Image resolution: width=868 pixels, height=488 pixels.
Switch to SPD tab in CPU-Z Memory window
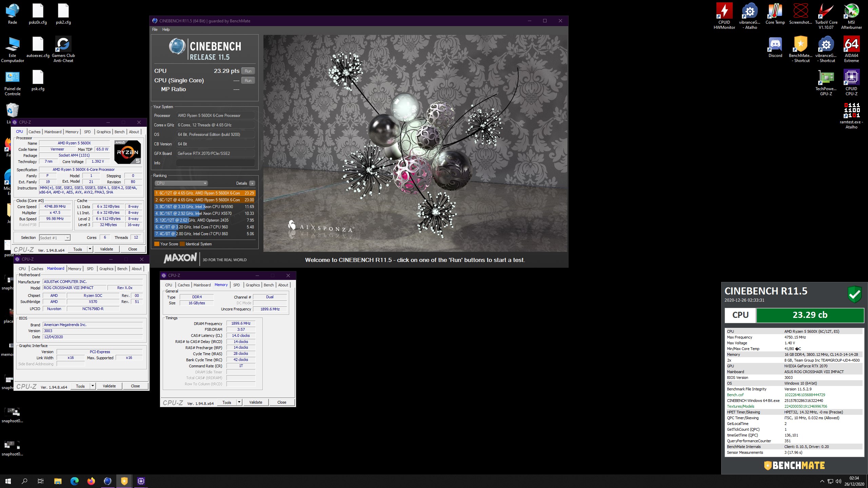237,285
